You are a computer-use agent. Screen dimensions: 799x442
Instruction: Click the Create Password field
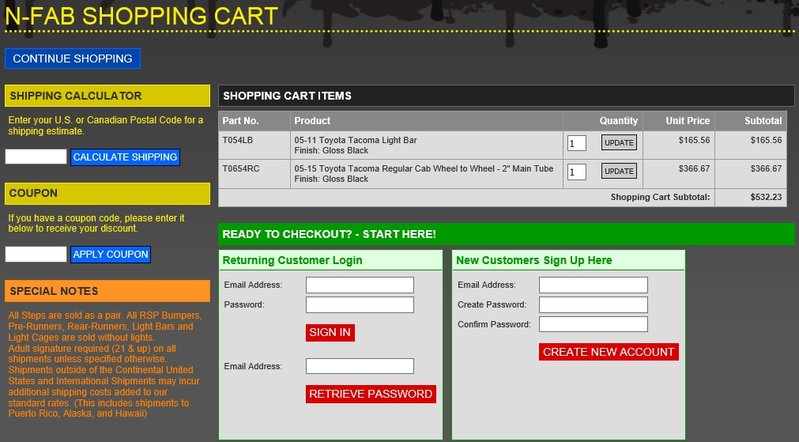(x=593, y=305)
